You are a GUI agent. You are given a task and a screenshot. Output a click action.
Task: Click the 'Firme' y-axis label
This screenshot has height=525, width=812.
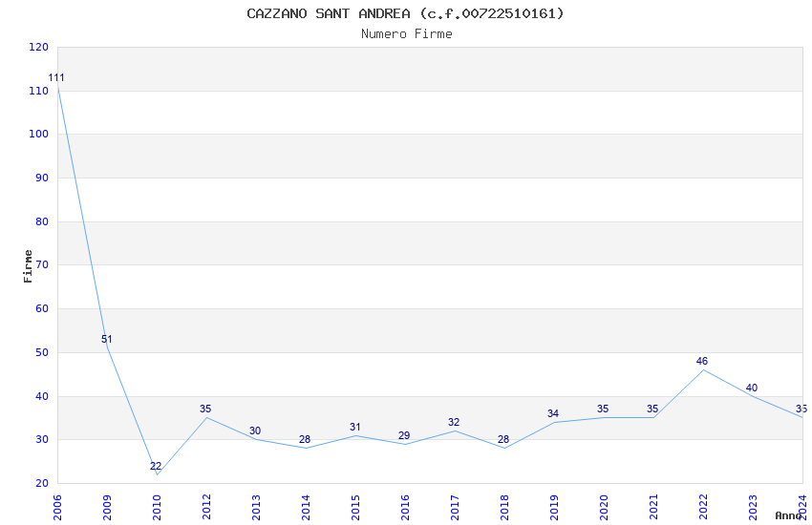[x=28, y=266]
